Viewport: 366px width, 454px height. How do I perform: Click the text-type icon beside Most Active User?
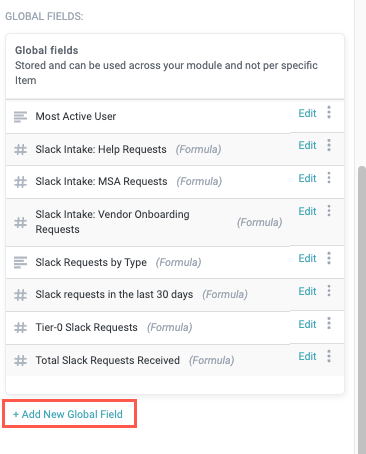(20, 117)
